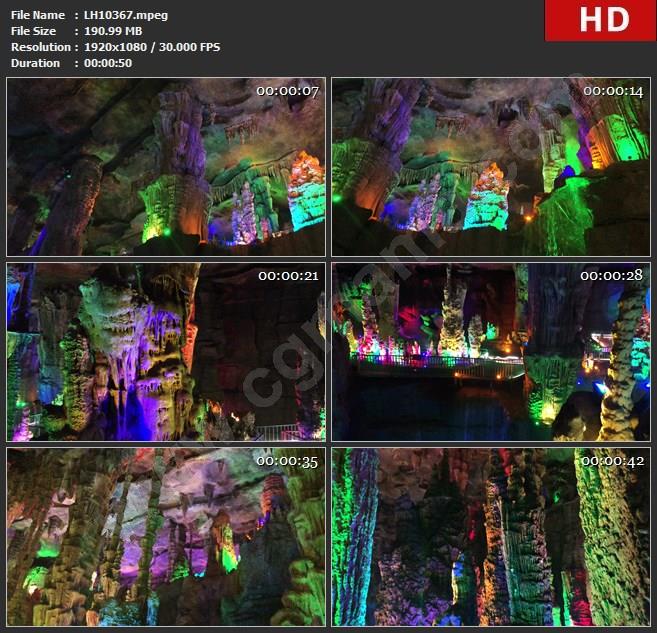The width and height of the screenshot is (657, 633).
Task: Click the 1920x1080 / 30.000 FPS resolution value
Action: pos(152,47)
